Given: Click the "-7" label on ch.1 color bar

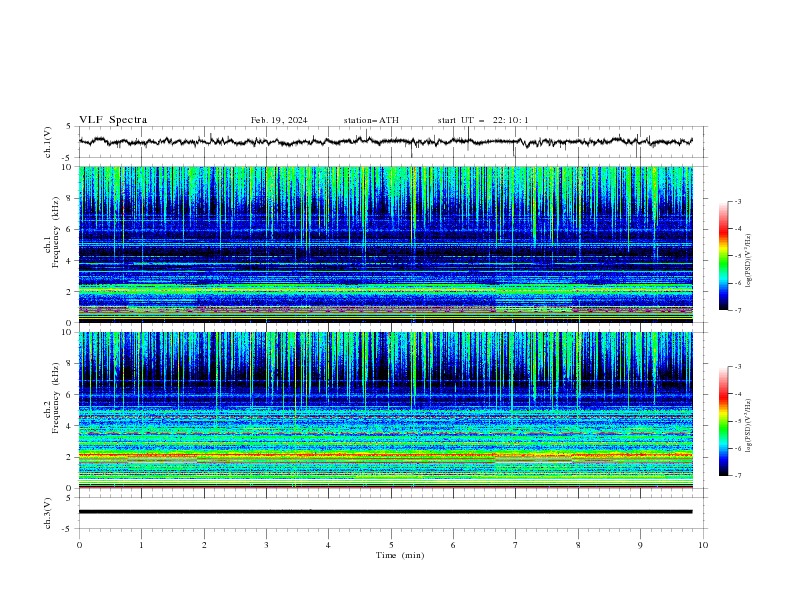Looking at the screenshot, I should click(x=737, y=310).
